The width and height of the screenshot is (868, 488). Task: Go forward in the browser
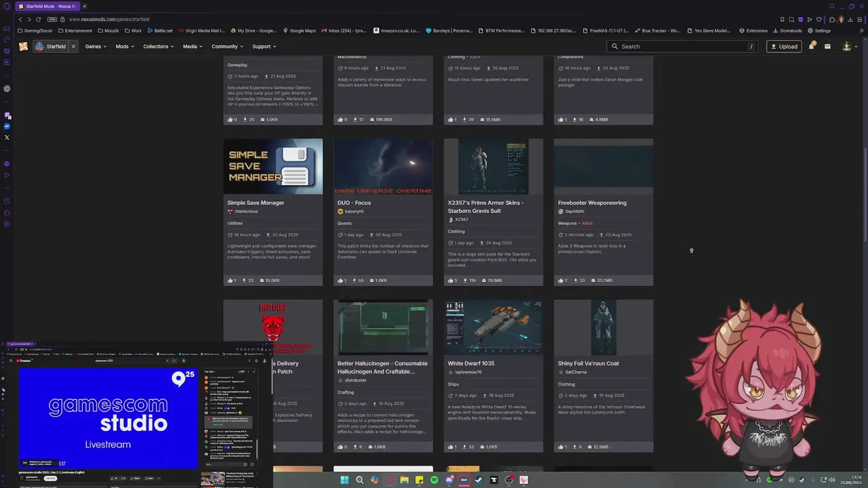(29, 19)
